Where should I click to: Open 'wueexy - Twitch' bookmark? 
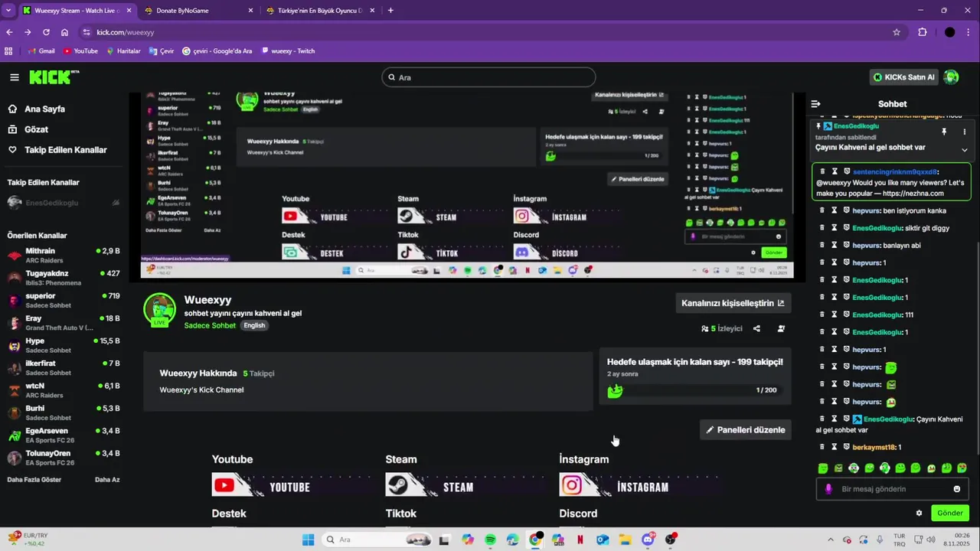[288, 51]
